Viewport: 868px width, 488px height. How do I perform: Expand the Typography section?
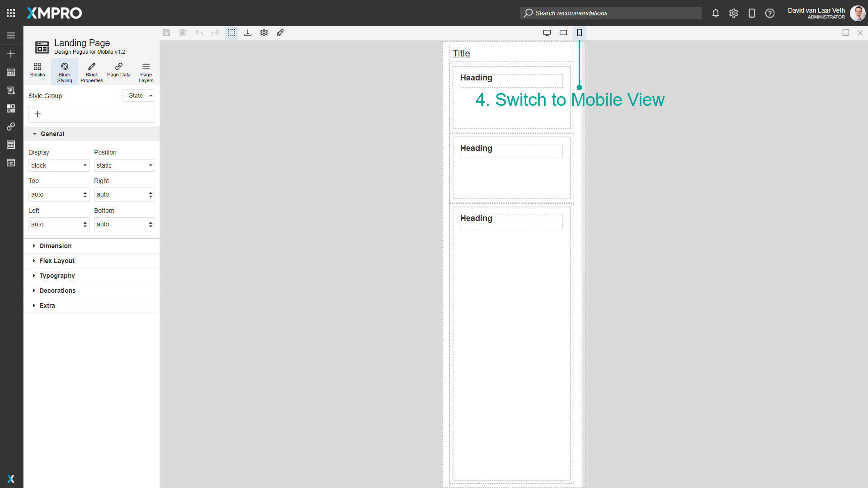click(x=57, y=276)
